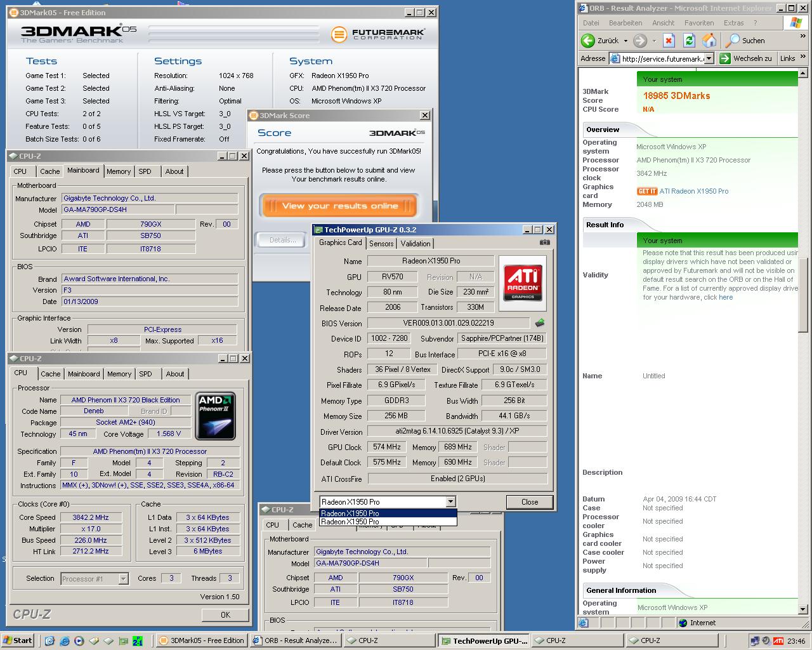Open search with the Suchen magnifier icon

pyautogui.click(x=733, y=41)
